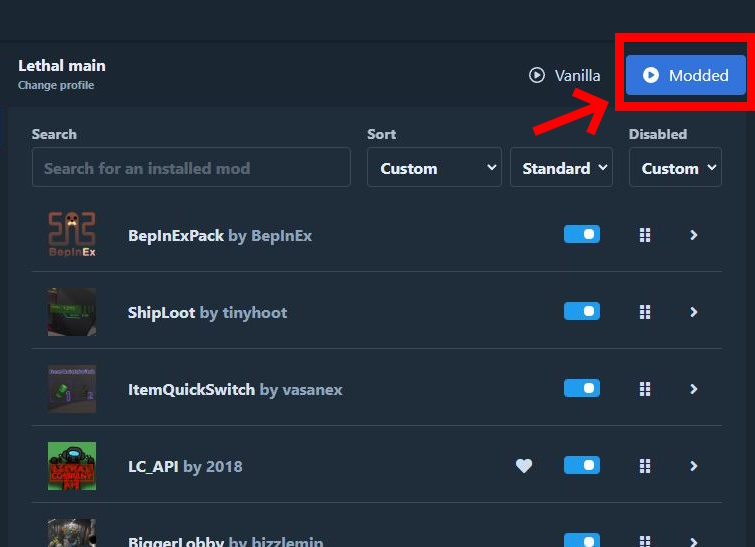Select the ItemQuickSwitch by vasanex title
755x547 pixels.
pos(235,390)
